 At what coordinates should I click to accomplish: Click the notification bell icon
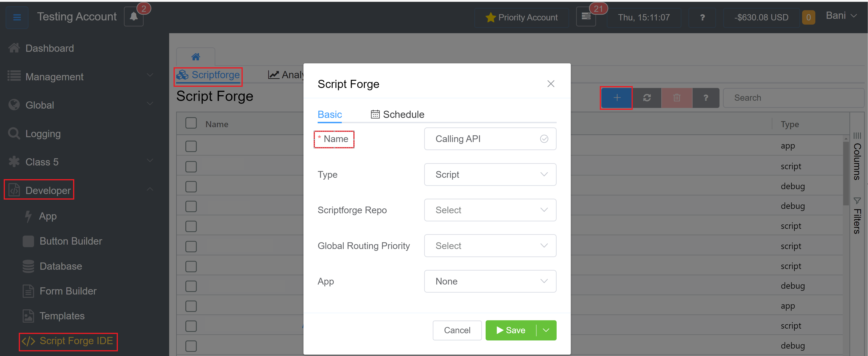pos(133,17)
